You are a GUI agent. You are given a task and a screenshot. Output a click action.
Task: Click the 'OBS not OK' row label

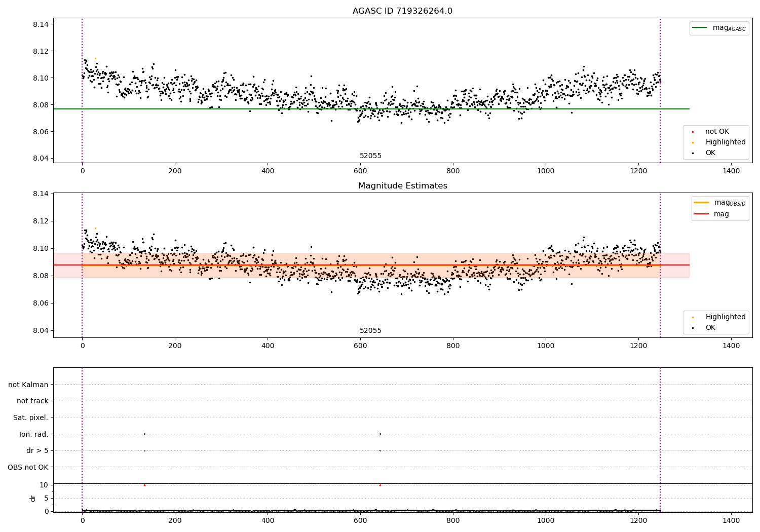click(x=28, y=467)
